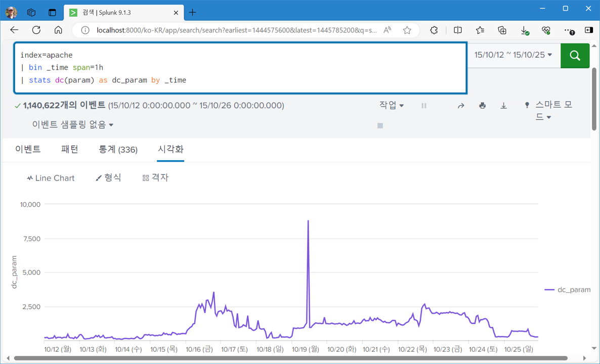
Task: Export results with download arrow icon
Action: (x=503, y=106)
